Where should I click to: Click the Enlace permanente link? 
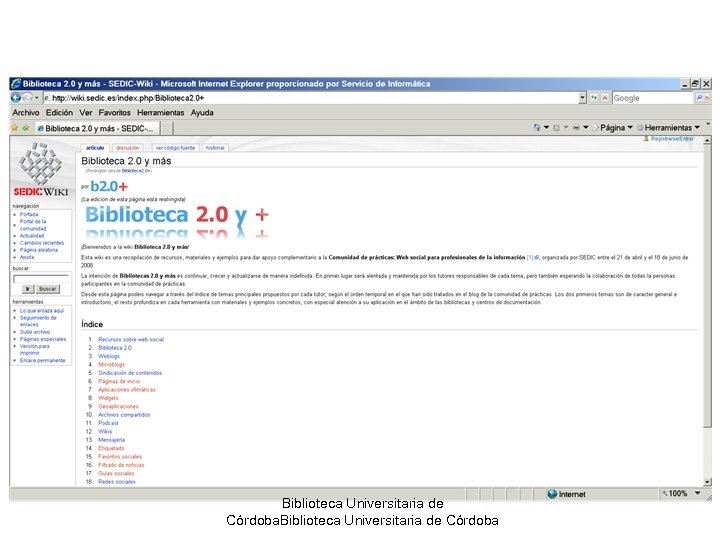tap(42, 360)
